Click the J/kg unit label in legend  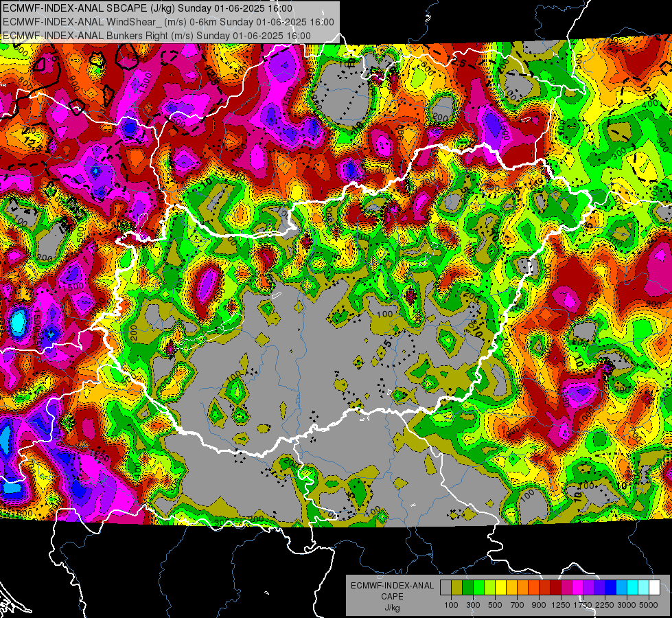[392, 608]
